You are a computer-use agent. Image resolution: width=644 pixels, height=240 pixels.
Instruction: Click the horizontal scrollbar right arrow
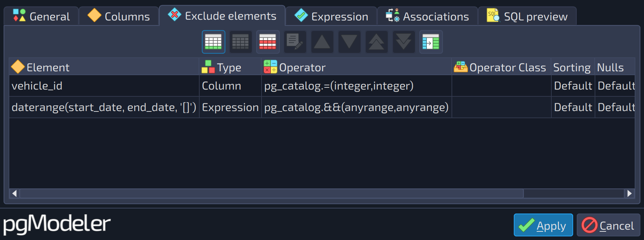630,193
